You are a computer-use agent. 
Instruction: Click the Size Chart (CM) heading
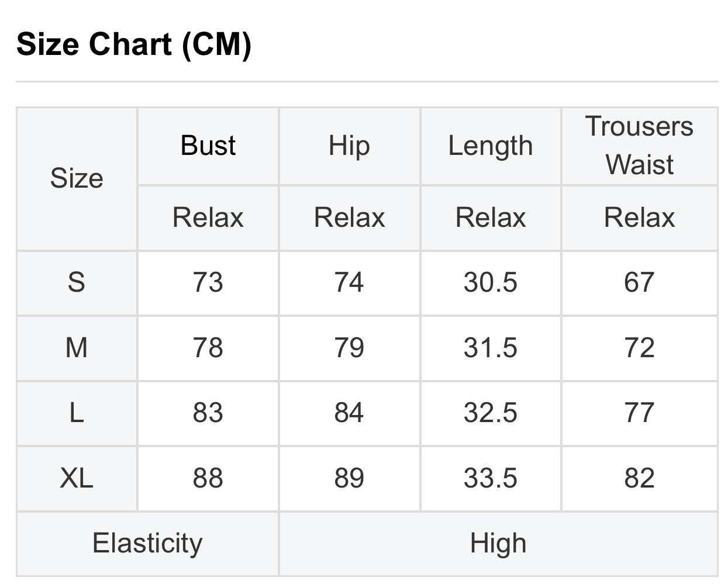point(134,44)
